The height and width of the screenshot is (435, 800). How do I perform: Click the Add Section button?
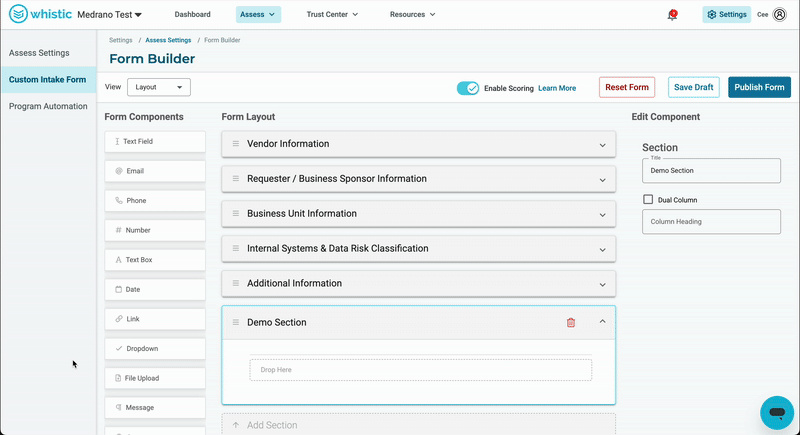[x=418, y=424]
